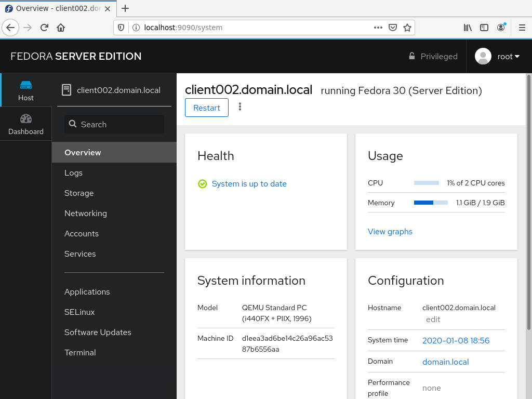Open page actions three-dot menu
Image resolution: width=532 pixels, height=399 pixels.
378,28
